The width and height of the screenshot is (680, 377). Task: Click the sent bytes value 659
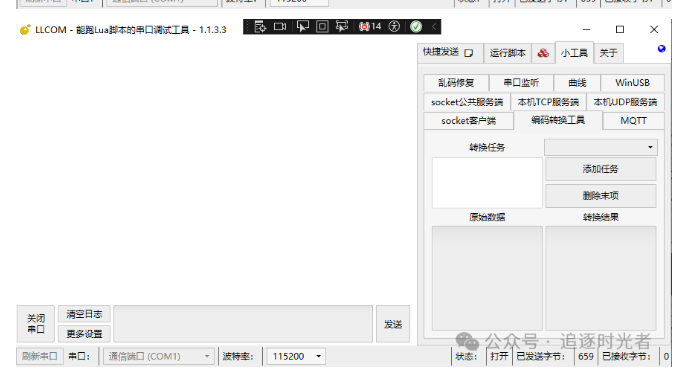pyautogui.click(x=585, y=357)
